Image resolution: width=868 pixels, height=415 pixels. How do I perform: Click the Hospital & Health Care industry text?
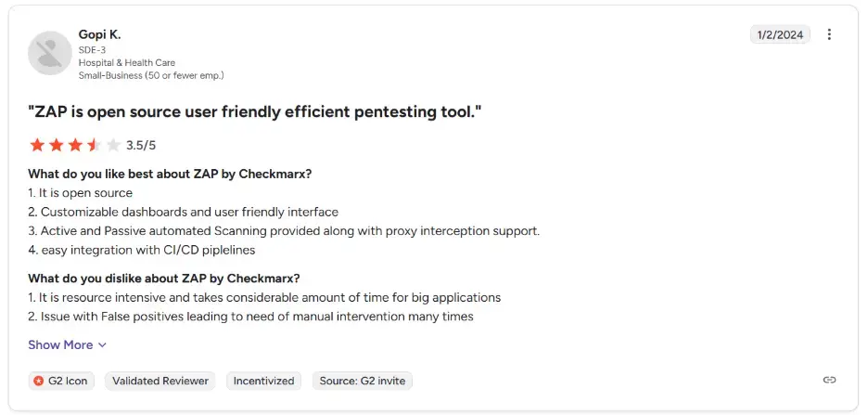click(x=126, y=62)
